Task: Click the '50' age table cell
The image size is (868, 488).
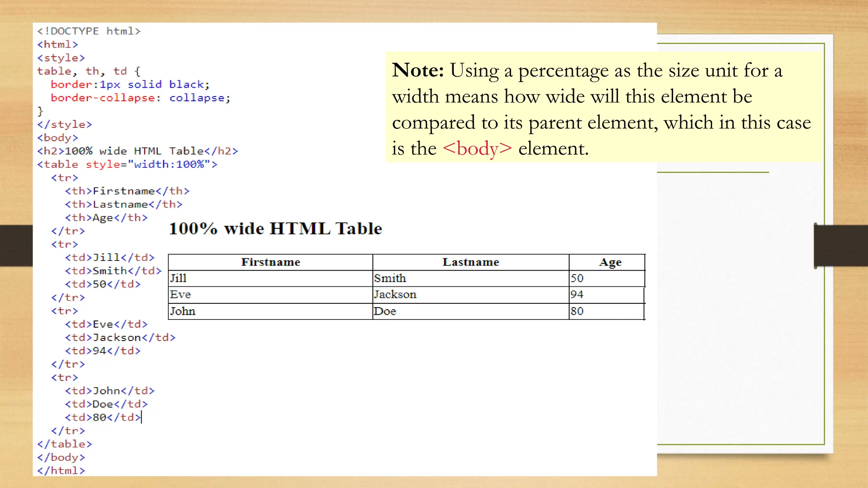Action: click(607, 278)
